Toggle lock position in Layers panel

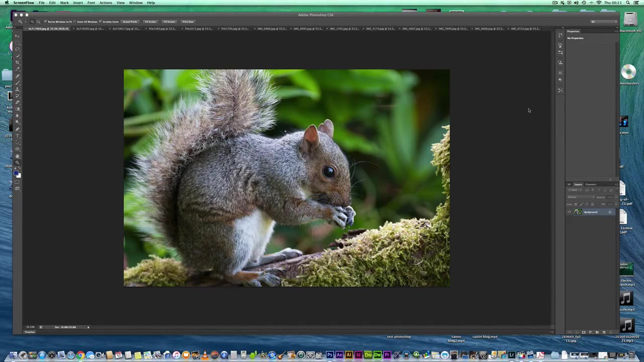587,204
